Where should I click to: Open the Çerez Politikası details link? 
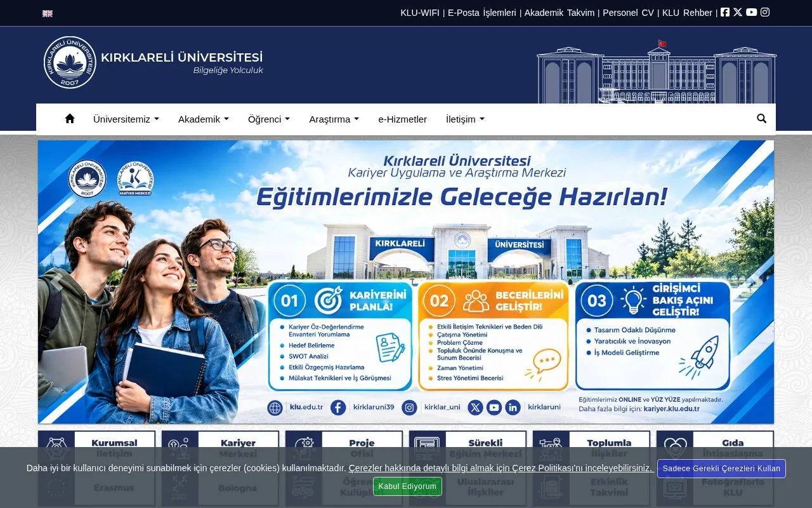tap(501, 468)
